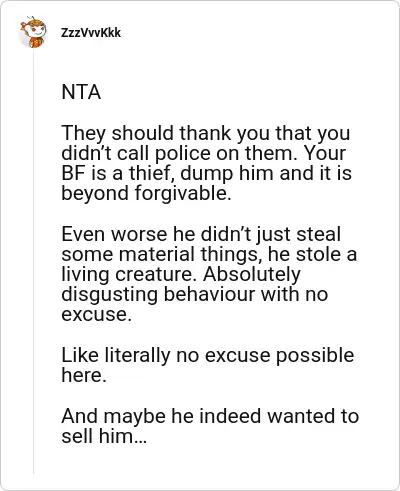Screen dimensions: 400x491
Task: Click the NTA verdict text
Action: [x=81, y=92]
